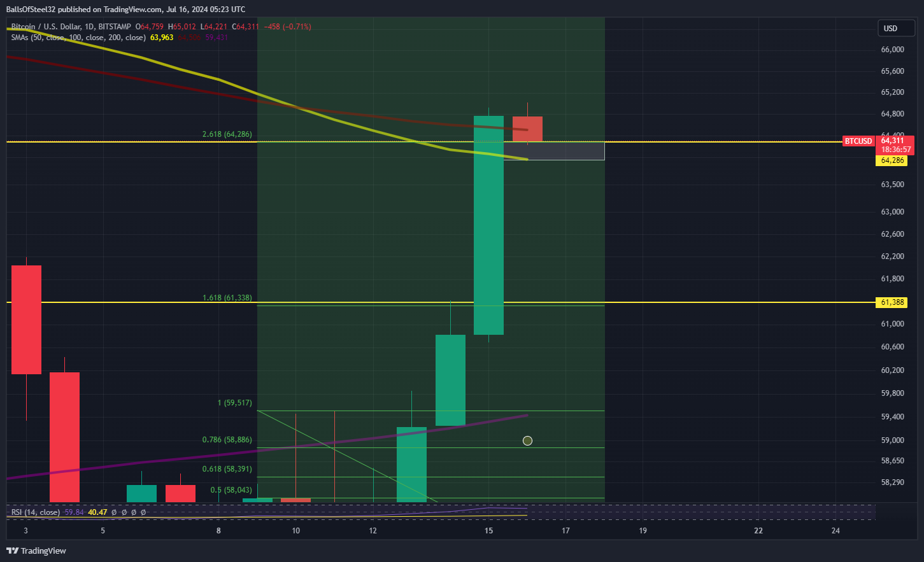Click date label 12 on time axis
Screen dimensions: 924x562
(x=373, y=531)
